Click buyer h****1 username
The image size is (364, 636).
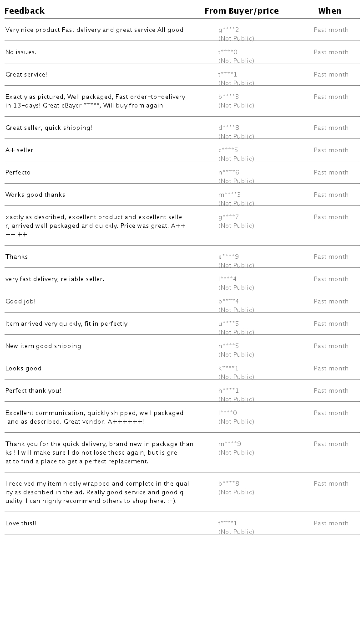click(x=229, y=391)
